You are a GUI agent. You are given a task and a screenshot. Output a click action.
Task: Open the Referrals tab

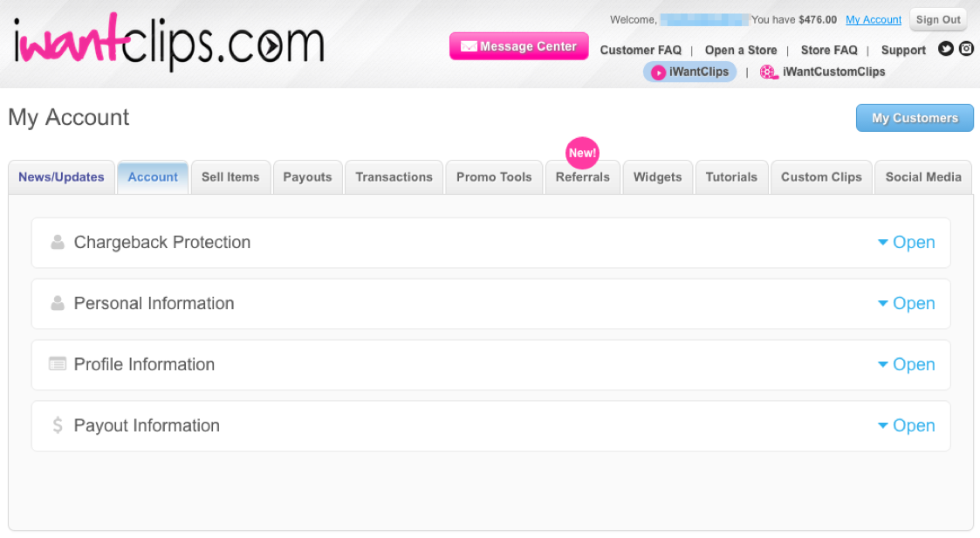[582, 177]
